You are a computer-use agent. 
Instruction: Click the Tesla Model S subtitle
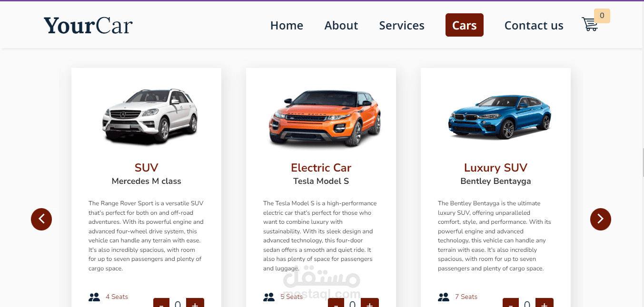[321, 181]
